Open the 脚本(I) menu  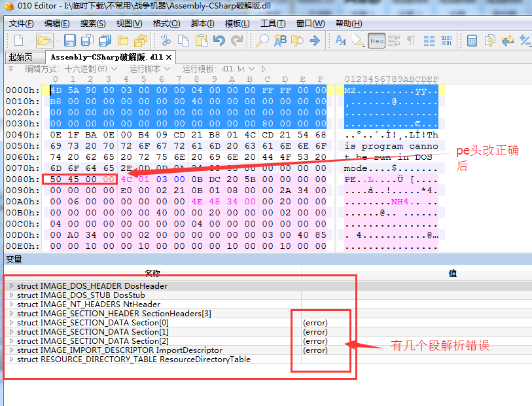point(203,24)
